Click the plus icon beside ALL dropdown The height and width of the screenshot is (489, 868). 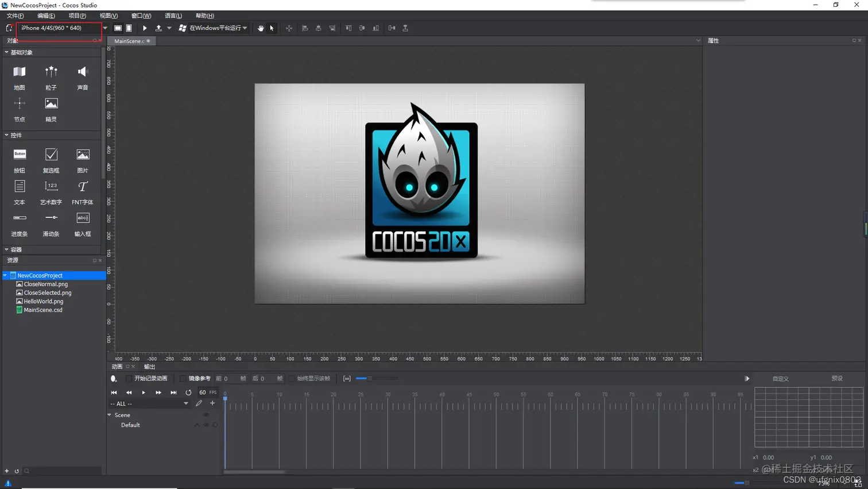[x=212, y=403]
